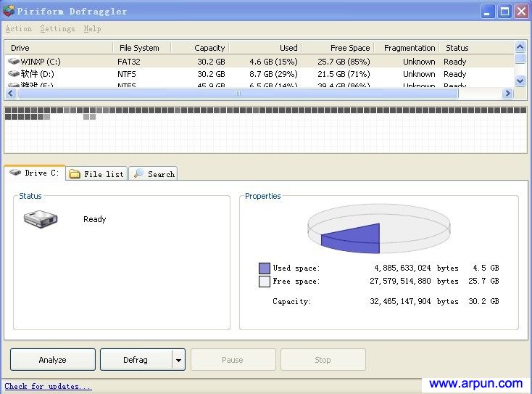Image resolution: width=532 pixels, height=394 pixels.
Task: Click the D: drive icon in list
Action: click(x=14, y=74)
